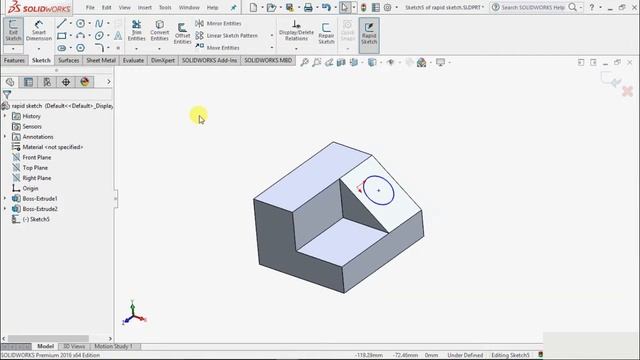Screen dimensions: 640x360
Task: Click the New document icon
Action: [x=253, y=7]
